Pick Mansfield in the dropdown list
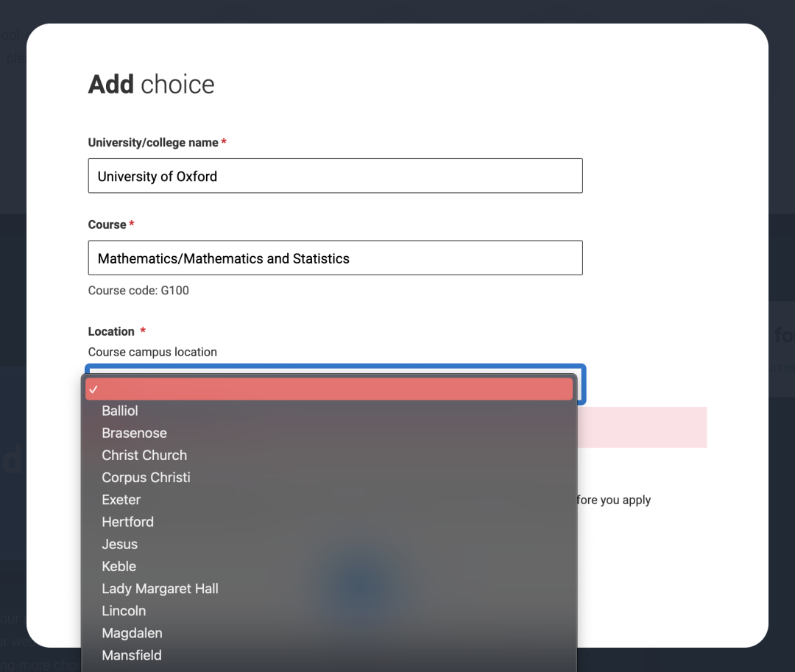The width and height of the screenshot is (795, 672). [329, 656]
